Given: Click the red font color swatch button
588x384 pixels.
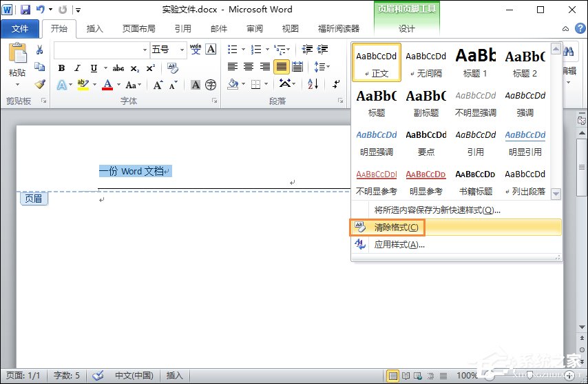Looking at the screenshot, I should click(107, 85).
